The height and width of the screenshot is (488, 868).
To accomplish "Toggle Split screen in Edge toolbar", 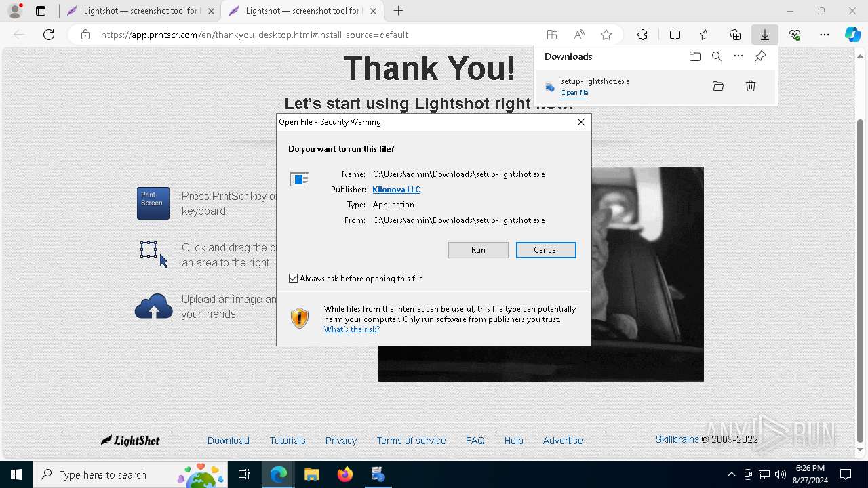I will (x=675, y=35).
